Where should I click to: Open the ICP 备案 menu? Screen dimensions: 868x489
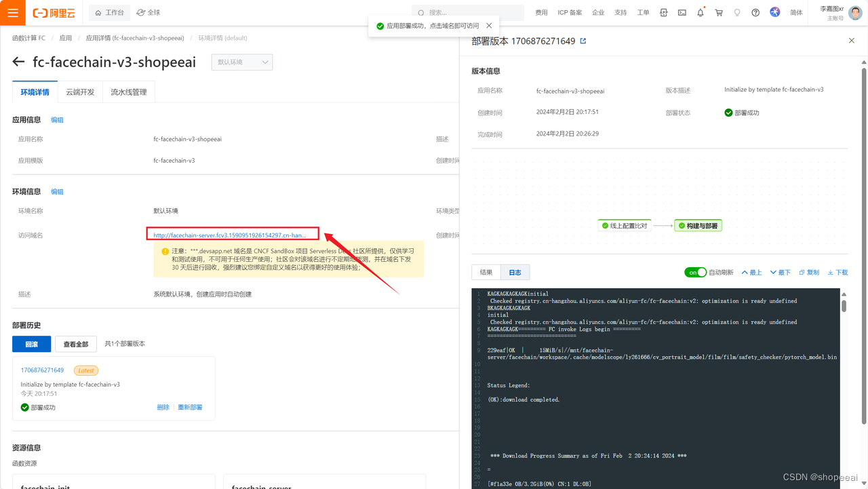[570, 13]
